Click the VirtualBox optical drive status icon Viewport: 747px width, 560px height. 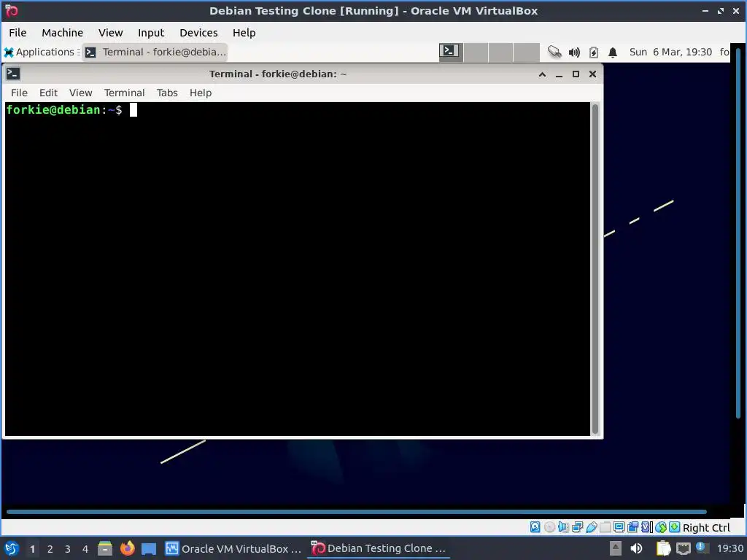pos(549,527)
